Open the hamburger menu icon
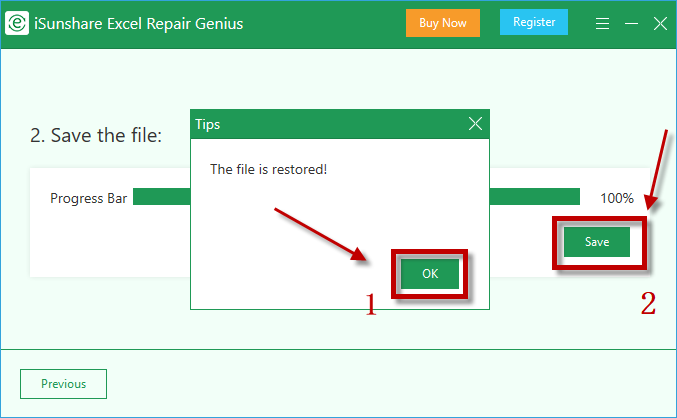Image resolution: width=677 pixels, height=418 pixels. coord(602,23)
